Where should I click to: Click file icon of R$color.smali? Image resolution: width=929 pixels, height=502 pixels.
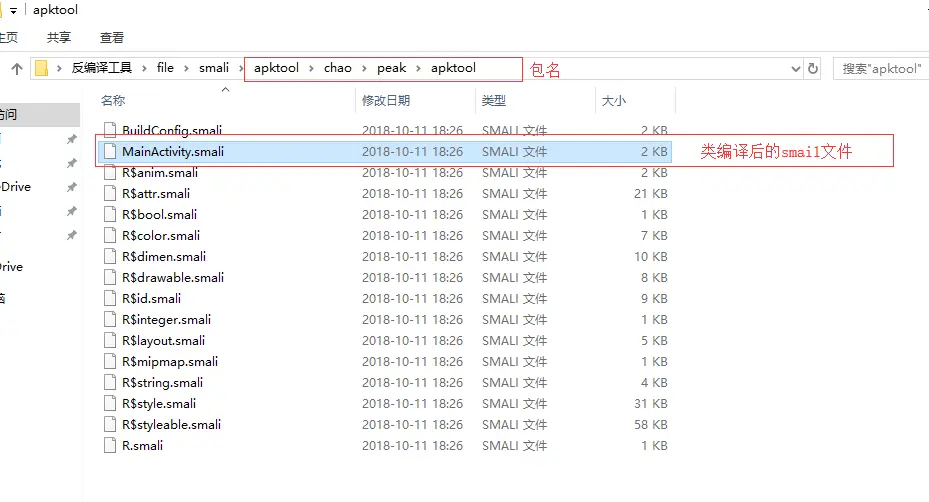[x=110, y=236]
